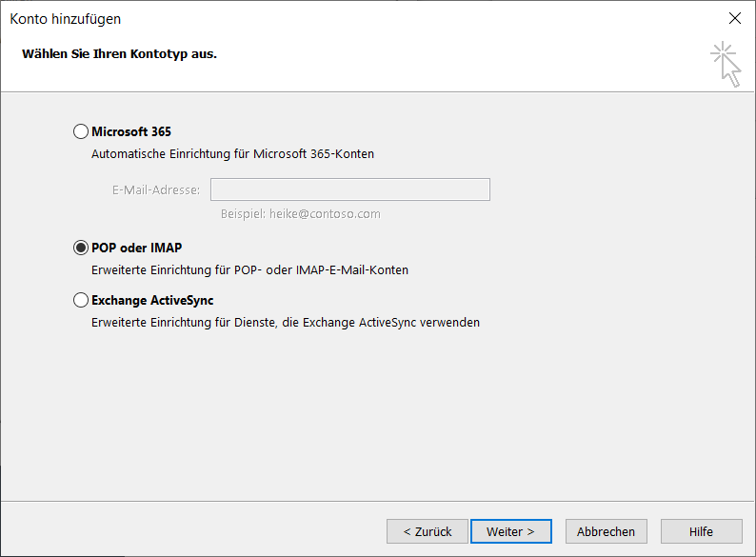The height and width of the screenshot is (557, 756).
Task: Continue with the Weiter button
Action: (x=511, y=531)
